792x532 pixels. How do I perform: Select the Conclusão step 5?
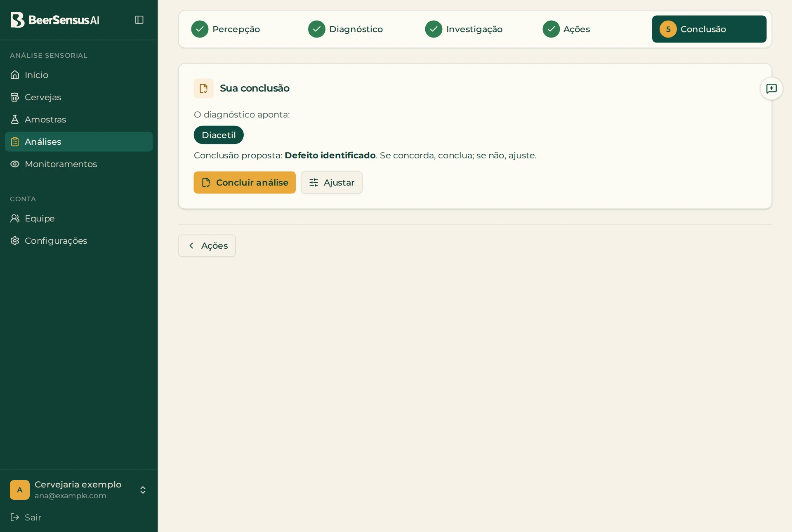click(x=709, y=29)
